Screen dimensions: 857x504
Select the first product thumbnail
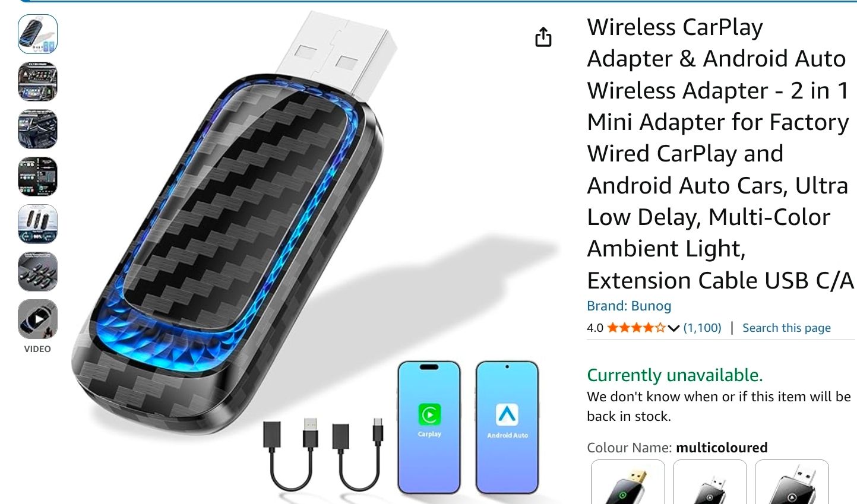point(38,34)
